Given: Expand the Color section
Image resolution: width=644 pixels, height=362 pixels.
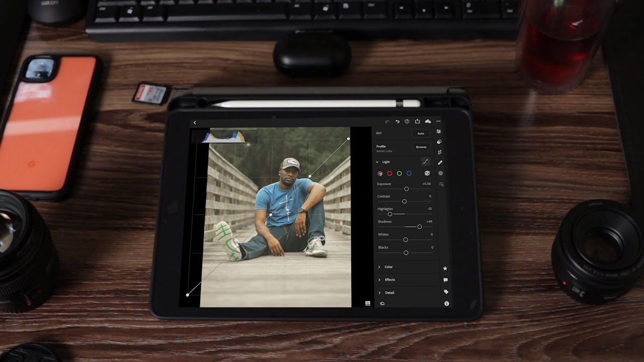Looking at the screenshot, I should tap(379, 267).
